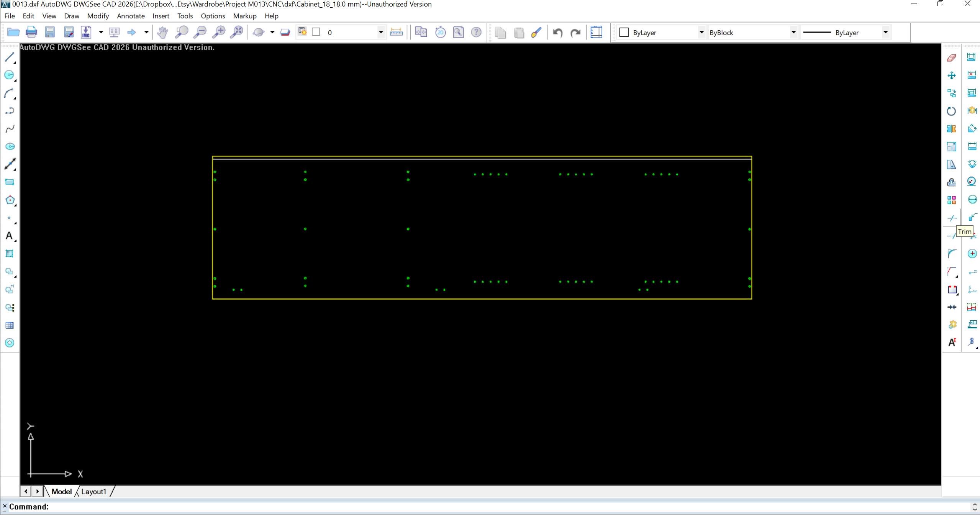This screenshot has height=515, width=980.
Task: Select the Rectangle drawing tool
Action: (10, 182)
